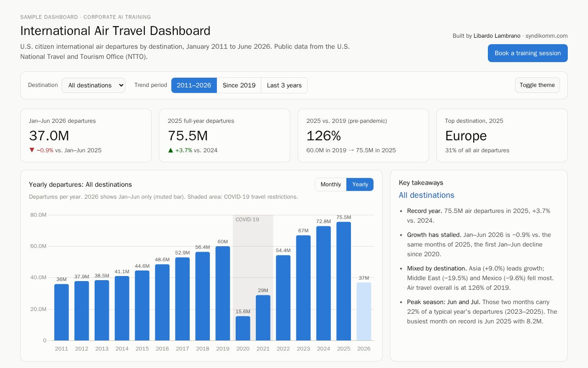Click the 40.0M y-axis label

pos(39,277)
